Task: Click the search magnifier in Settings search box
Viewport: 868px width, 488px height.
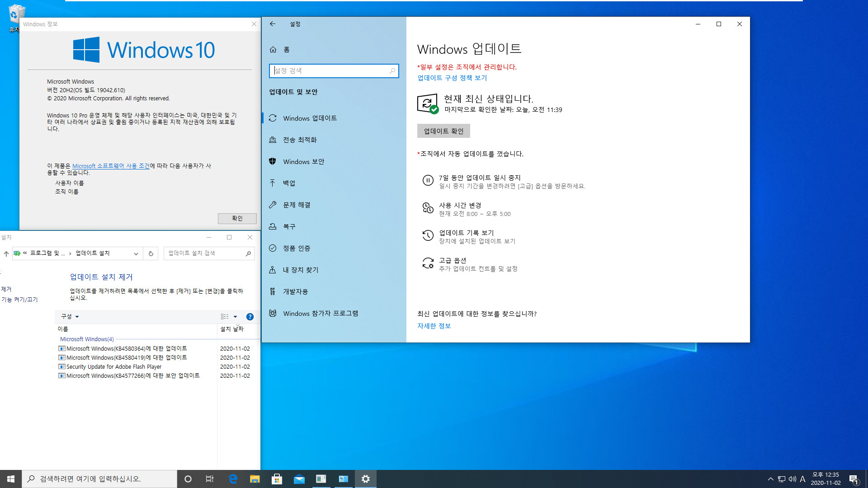Action: click(392, 71)
